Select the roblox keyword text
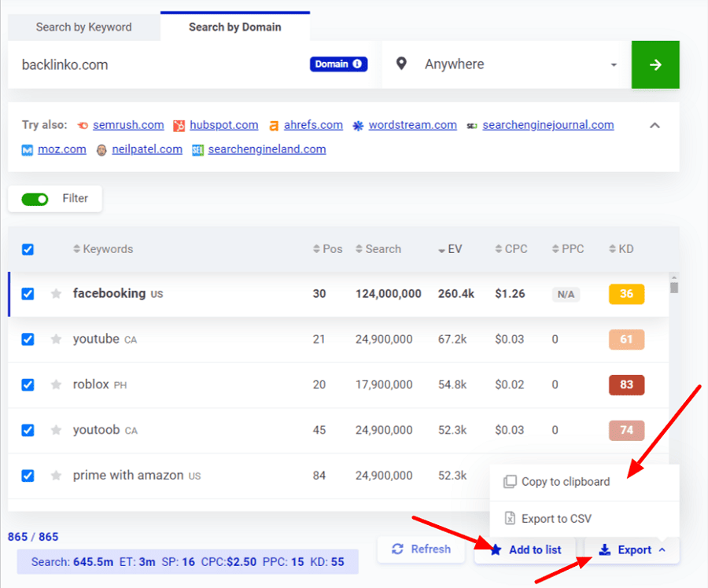708x588 pixels. click(x=90, y=384)
